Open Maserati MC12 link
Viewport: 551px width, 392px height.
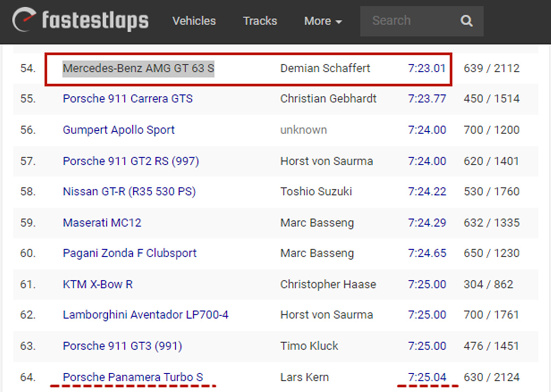102,223
